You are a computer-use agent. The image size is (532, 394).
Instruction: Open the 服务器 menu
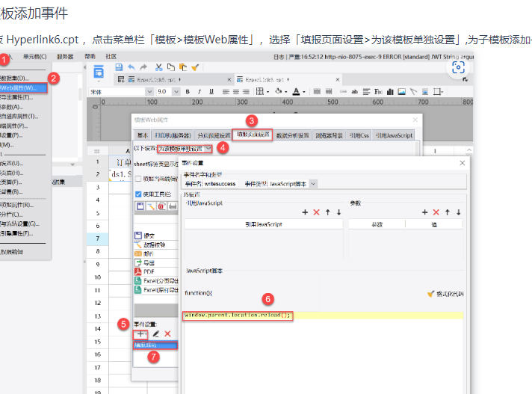tap(65, 57)
